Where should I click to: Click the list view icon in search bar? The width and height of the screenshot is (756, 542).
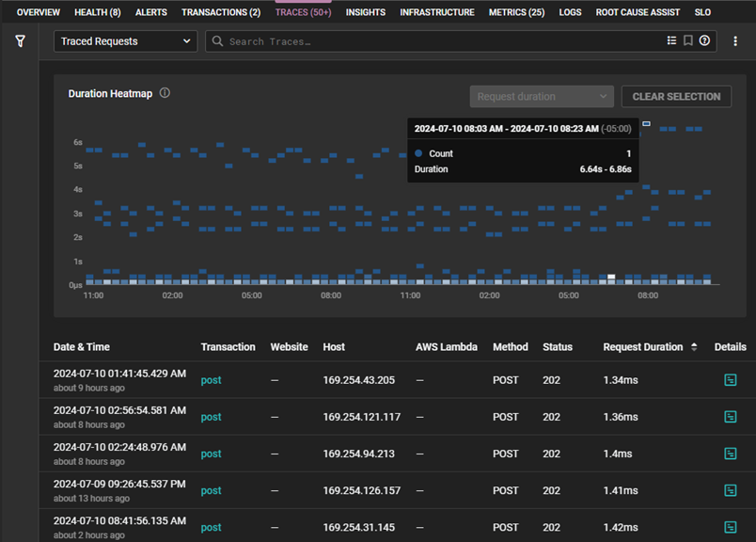pos(671,41)
